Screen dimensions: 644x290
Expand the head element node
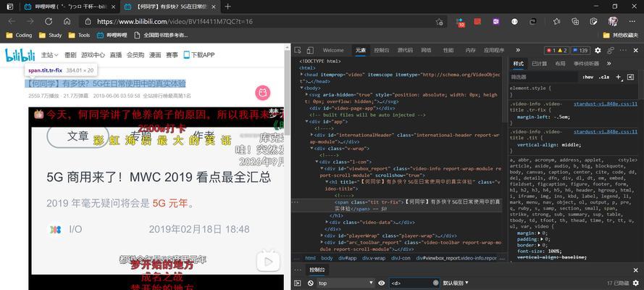pyautogui.click(x=302, y=75)
